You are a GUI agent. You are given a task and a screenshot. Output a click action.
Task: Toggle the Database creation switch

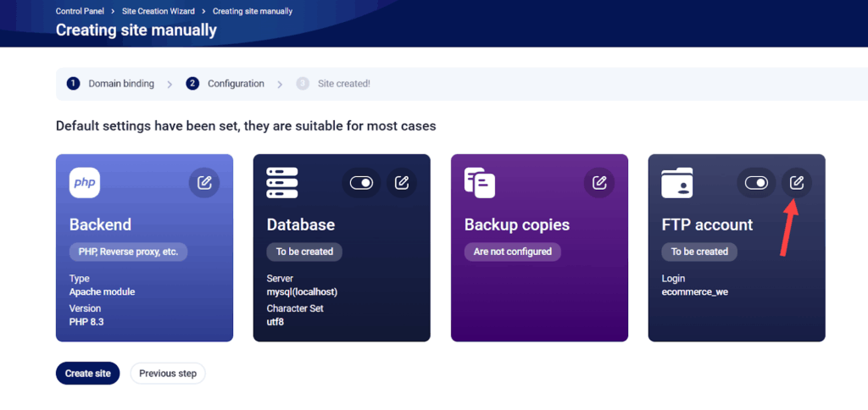click(x=361, y=182)
